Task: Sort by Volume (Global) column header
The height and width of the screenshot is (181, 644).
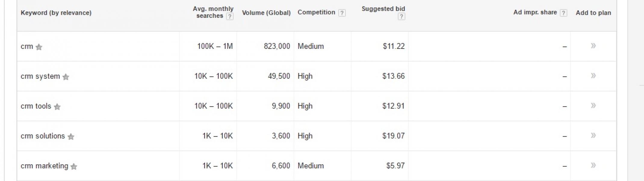Action: click(266, 13)
